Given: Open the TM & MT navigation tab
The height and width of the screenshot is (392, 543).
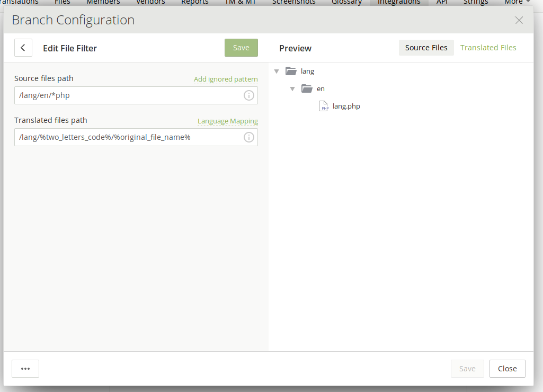Looking at the screenshot, I should pos(241,2).
